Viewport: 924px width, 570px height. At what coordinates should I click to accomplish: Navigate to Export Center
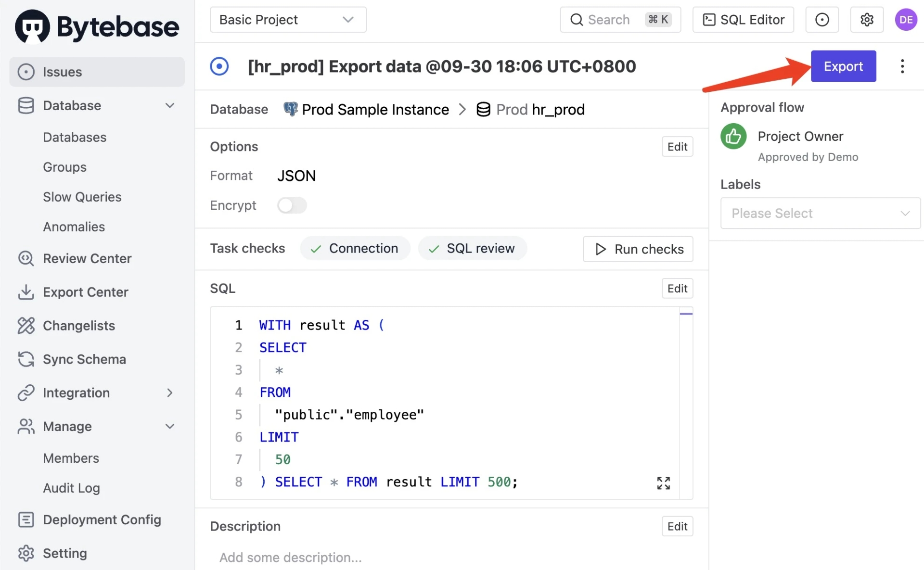point(85,291)
